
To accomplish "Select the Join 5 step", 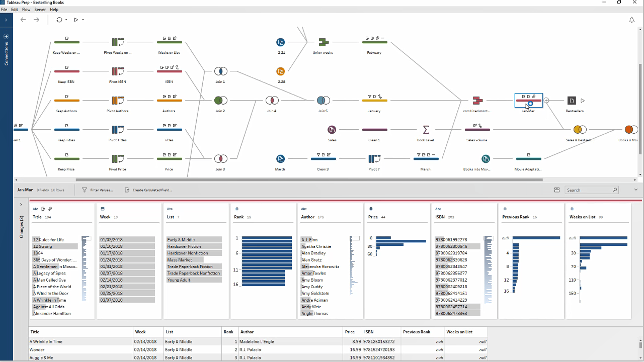I will [x=323, y=101].
